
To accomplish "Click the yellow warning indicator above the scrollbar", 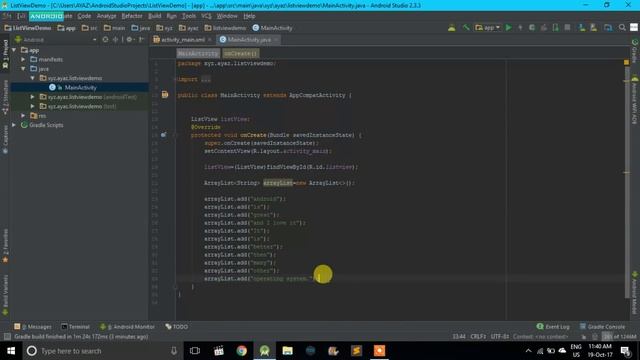I will [627, 62].
